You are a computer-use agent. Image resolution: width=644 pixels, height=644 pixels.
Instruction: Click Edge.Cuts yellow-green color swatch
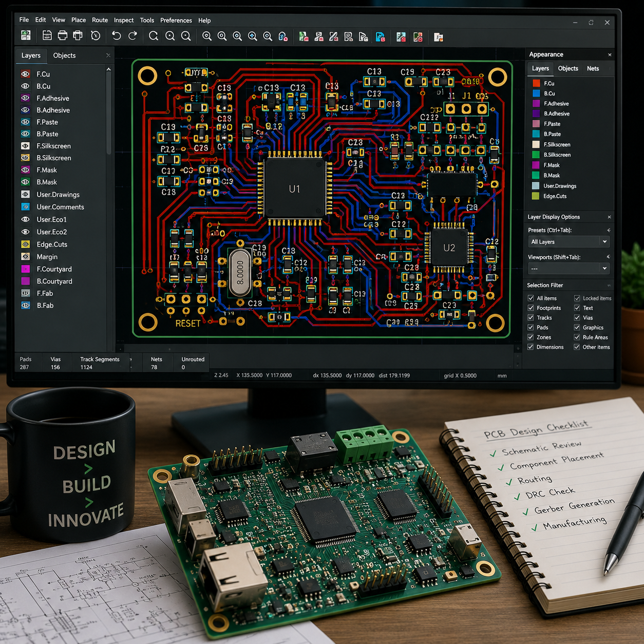click(536, 196)
